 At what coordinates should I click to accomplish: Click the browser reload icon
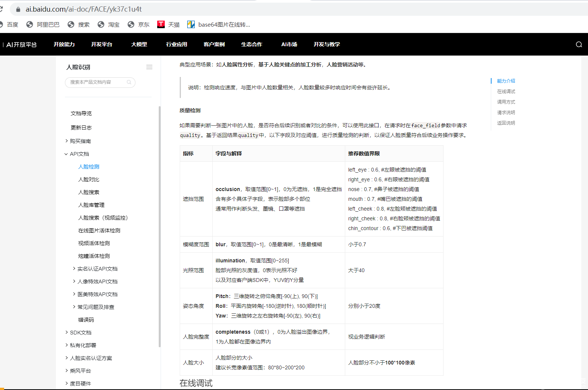(1, 9)
